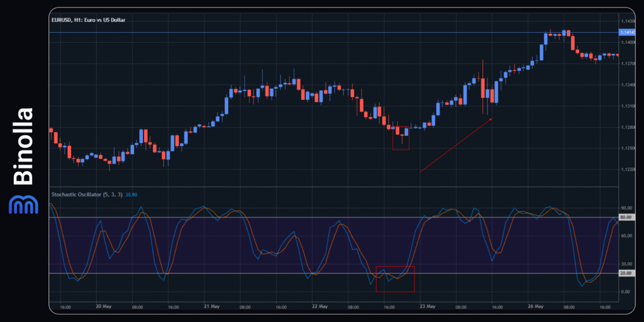Click the 1.1340 price axis label
The height and width of the screenshot is (322, 644).
[626, 85]
